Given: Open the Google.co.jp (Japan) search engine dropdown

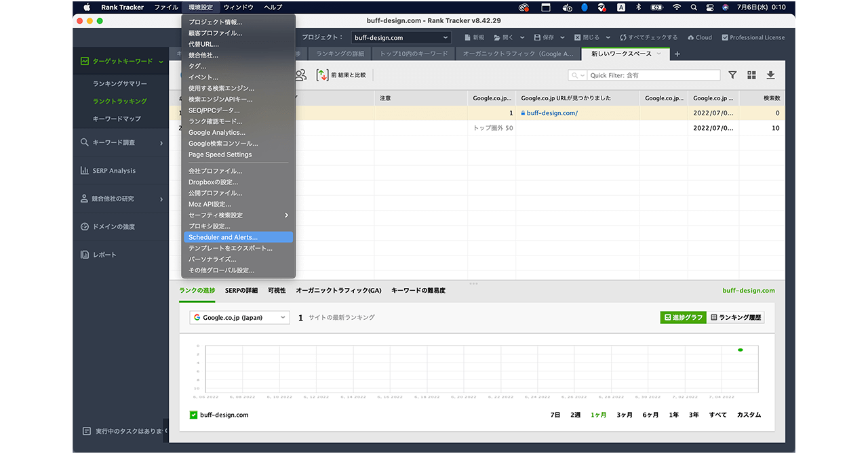Looking at the screenshot, I should (239, 317).
